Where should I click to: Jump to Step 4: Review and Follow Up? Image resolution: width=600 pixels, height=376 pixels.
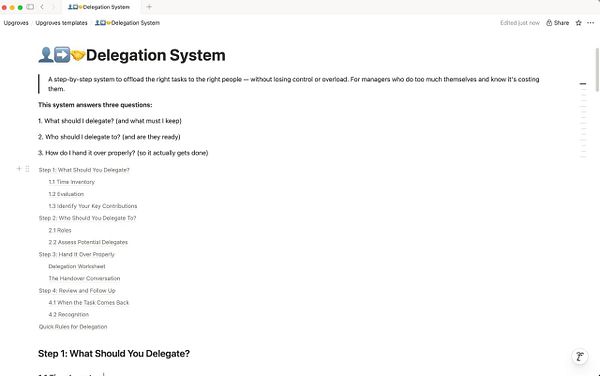[77, 291]
